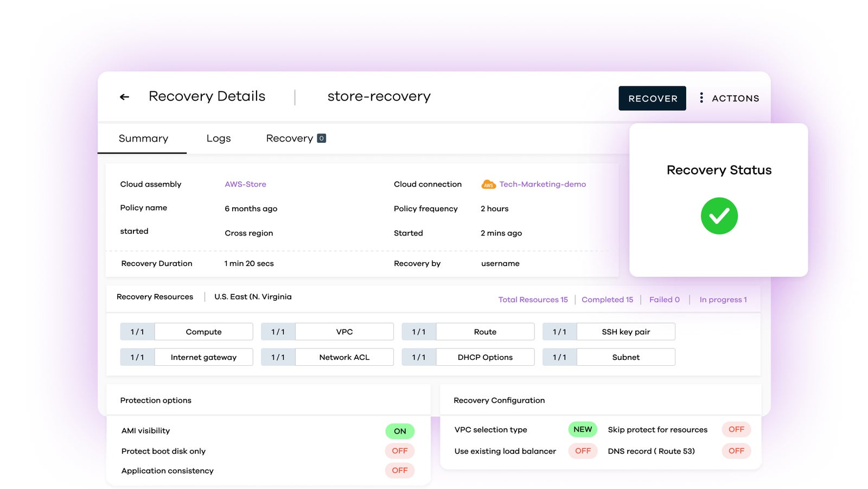Click the AWS cloud icon beside Tech-Marketing-demo
Viewport: 868px width, 489px height.
[x=488, y=185]
